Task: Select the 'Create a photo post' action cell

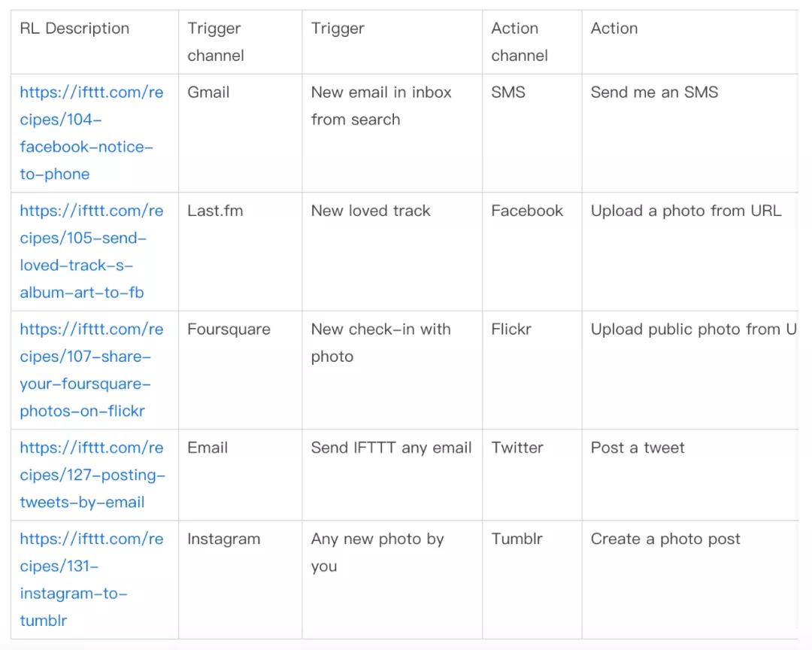Action: (665, 539)
